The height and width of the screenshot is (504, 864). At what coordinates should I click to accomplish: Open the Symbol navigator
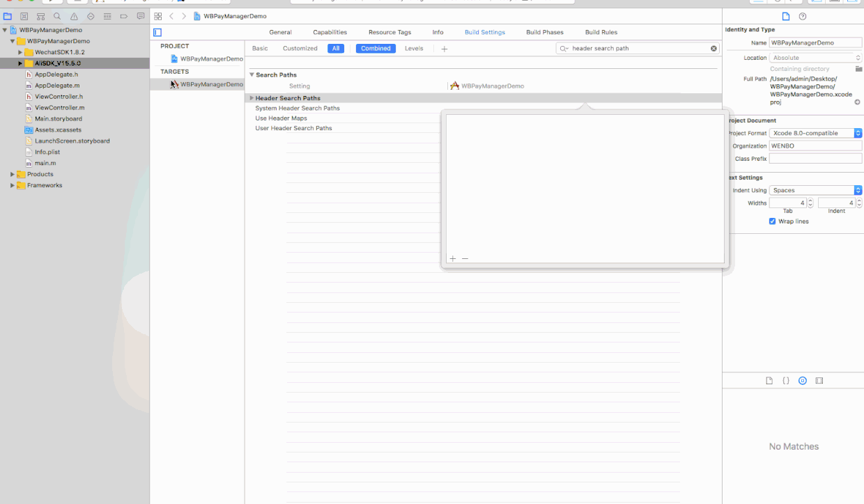40,15
